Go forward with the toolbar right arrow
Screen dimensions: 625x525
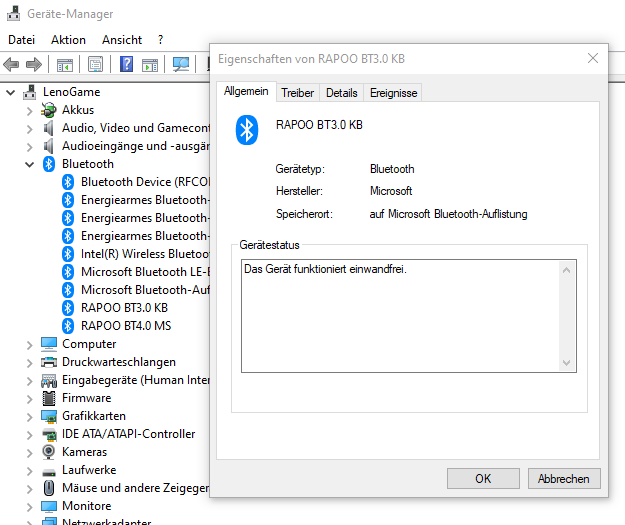34,64
